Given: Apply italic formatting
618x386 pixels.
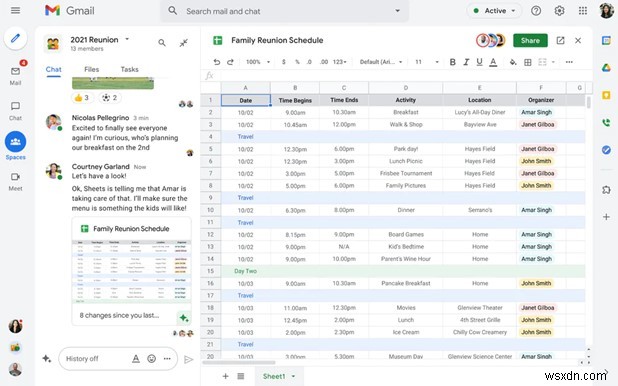Looking at the screenshot, I should tap(466, 62).
